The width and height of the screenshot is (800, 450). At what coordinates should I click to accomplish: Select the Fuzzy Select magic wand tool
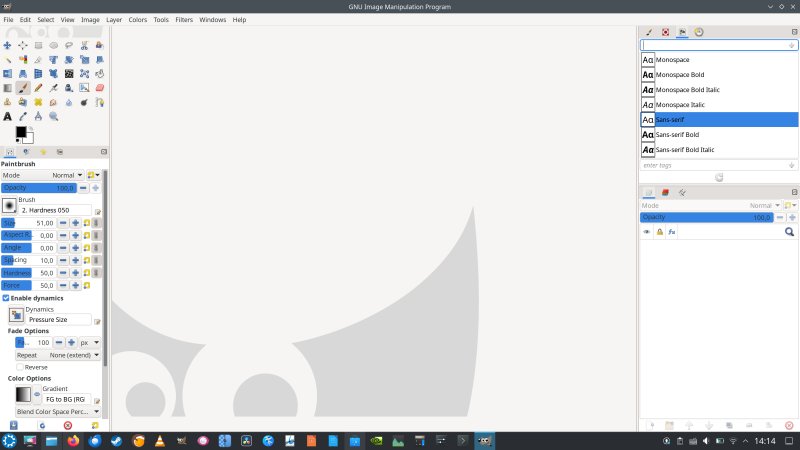(7, 60)
